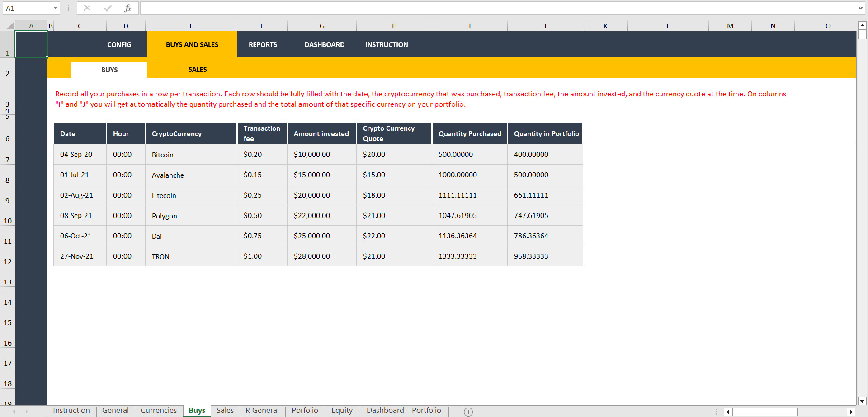The height and width of the screenshot is (417, 868).
Task: Click the horizontal scrollbar thumb
Action: click(x=765, y=412)
